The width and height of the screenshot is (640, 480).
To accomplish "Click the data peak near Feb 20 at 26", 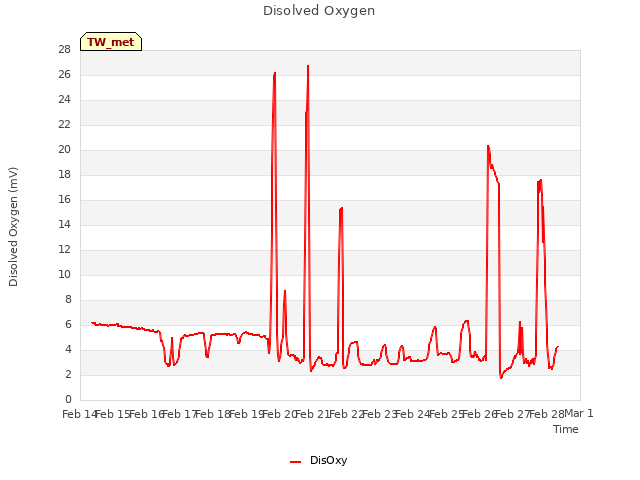I will point(275,73).
